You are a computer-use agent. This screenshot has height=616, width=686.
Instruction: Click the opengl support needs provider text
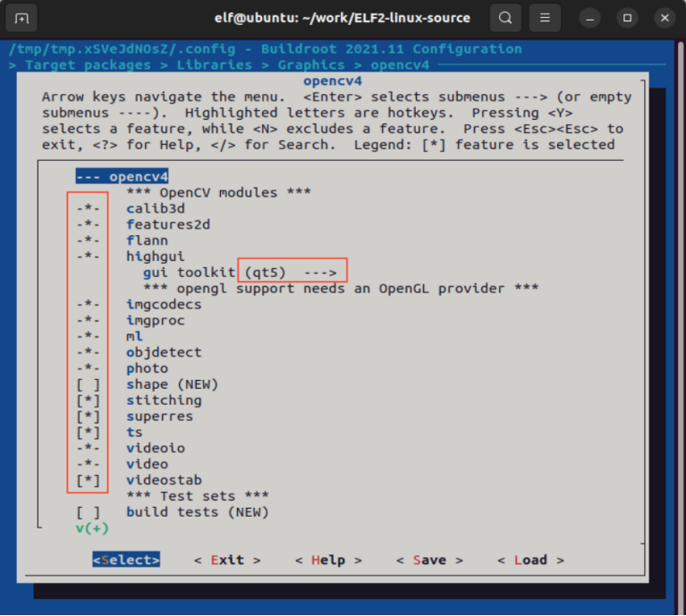342,289
